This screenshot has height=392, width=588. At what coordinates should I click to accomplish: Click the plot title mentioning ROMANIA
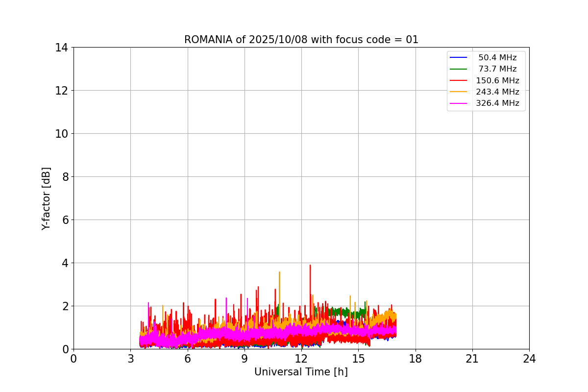pos(301,40)
